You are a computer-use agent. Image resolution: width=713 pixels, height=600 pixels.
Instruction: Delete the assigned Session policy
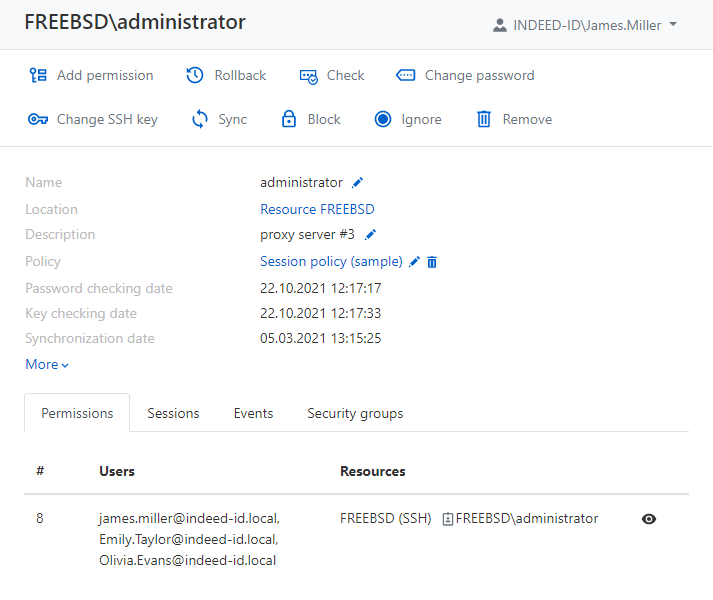[x=432, y=261]
